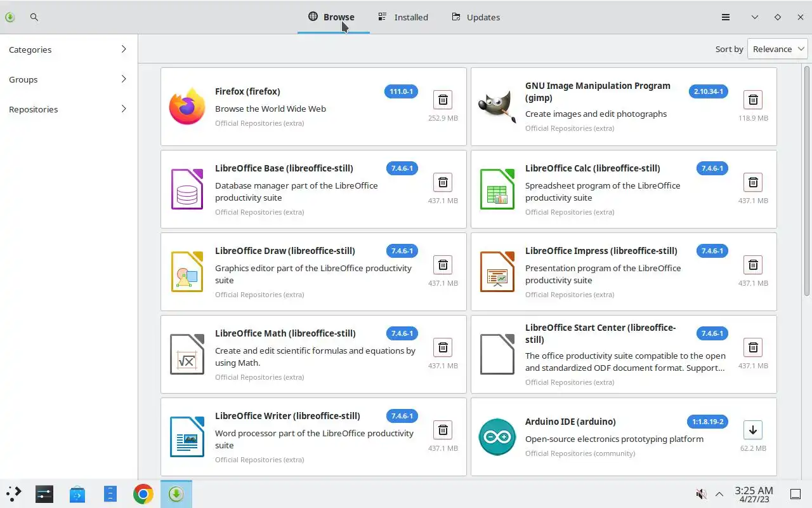Click the GNU Image Manipulation Program title
This screenshot has height=508, width=812.
(x=598, y=91)
